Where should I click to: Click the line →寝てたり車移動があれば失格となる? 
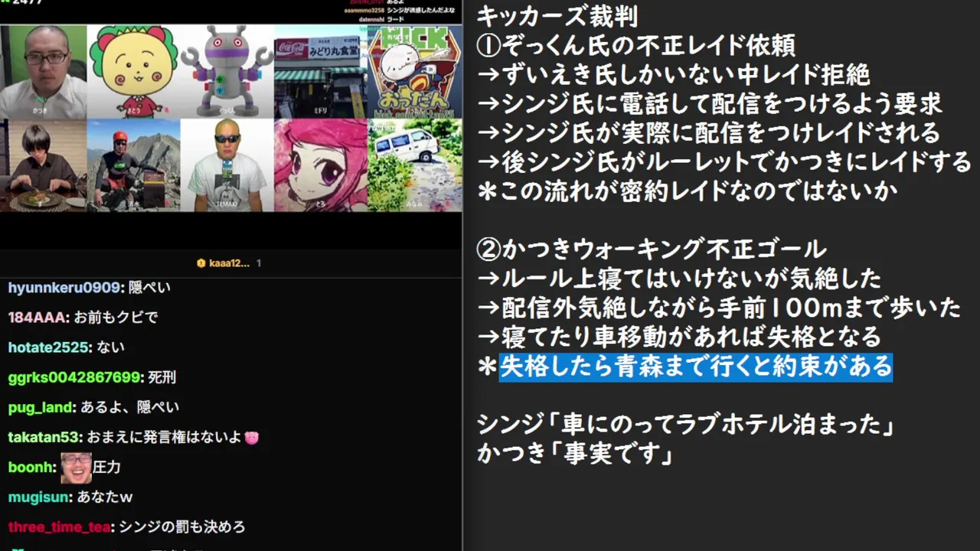point(678,337)
